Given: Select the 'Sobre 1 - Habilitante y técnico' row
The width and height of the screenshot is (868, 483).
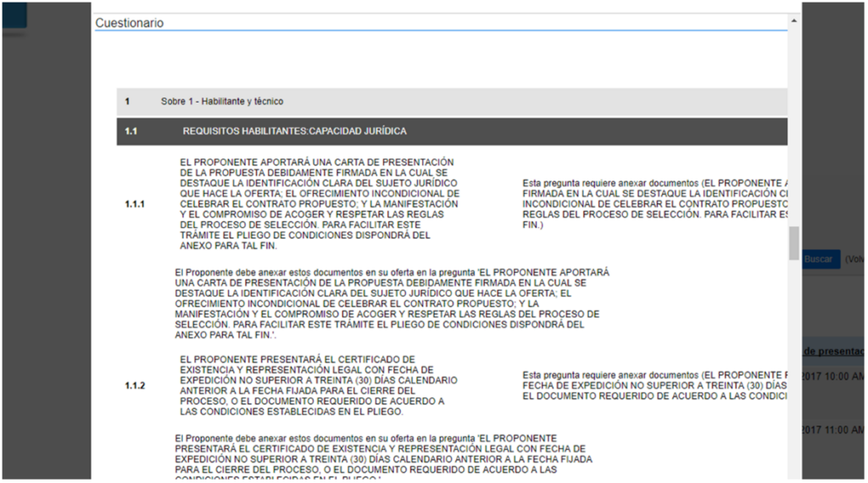Looking at the screenshot, I should (x=222, y=102).
